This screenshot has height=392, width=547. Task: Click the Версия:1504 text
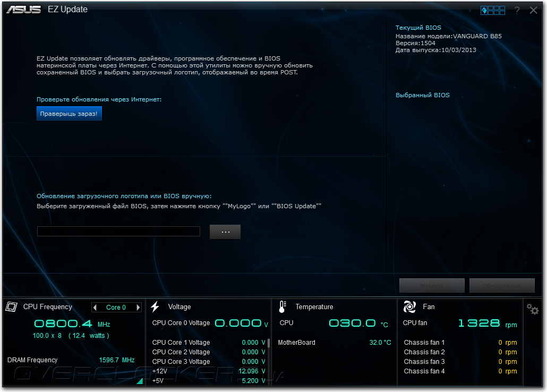(415, 43)
